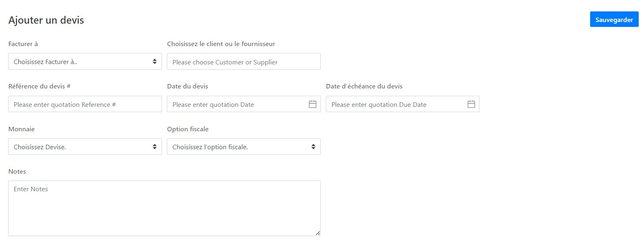
Task: Open the Facturer à dropdown
Action: point(85,62)
